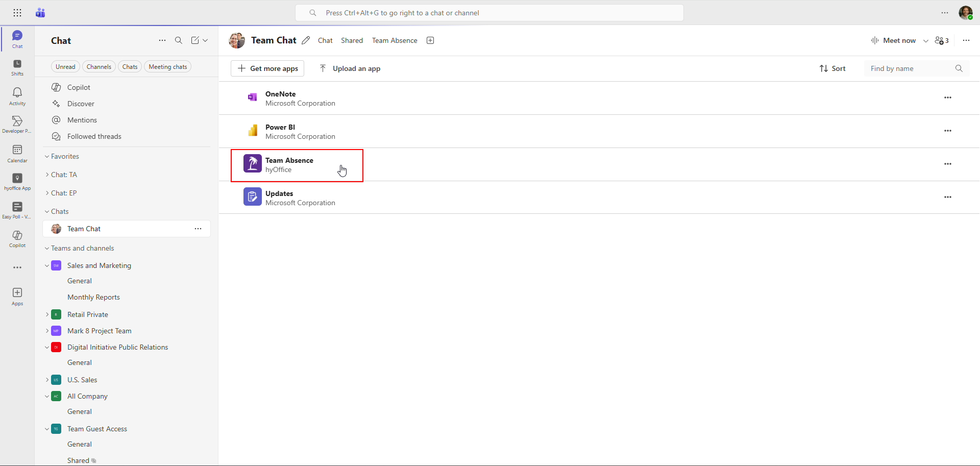Click the Get more apps button
The image size is (980, 466).
pos(267,68)
